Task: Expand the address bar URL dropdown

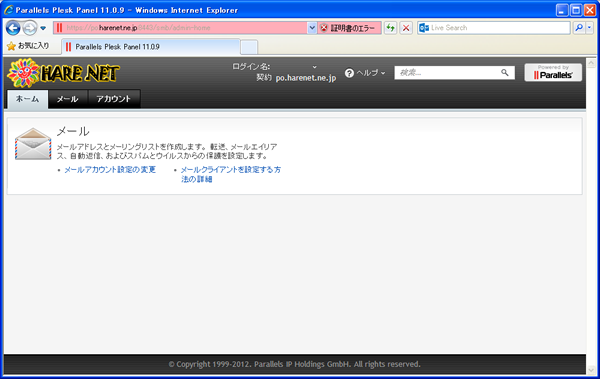Action: (312, 28)
